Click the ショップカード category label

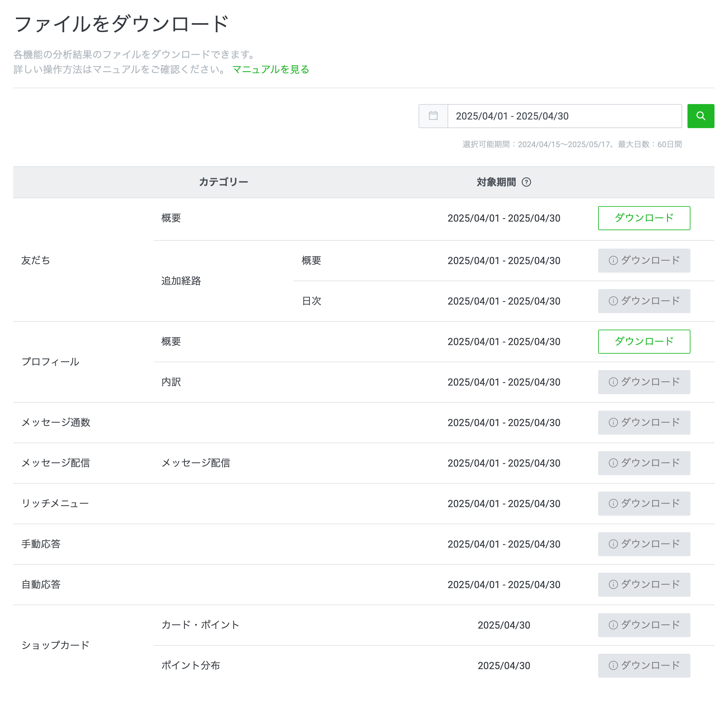pyautogui.click(x=55, y=645)
